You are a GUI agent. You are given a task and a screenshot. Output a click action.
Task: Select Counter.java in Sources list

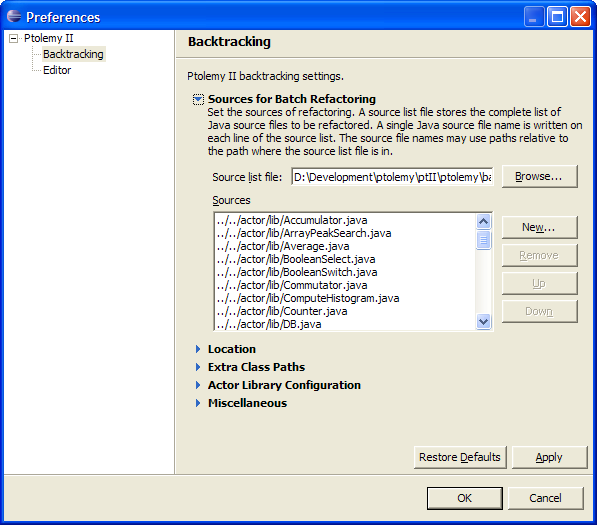[x=282, y=311]
